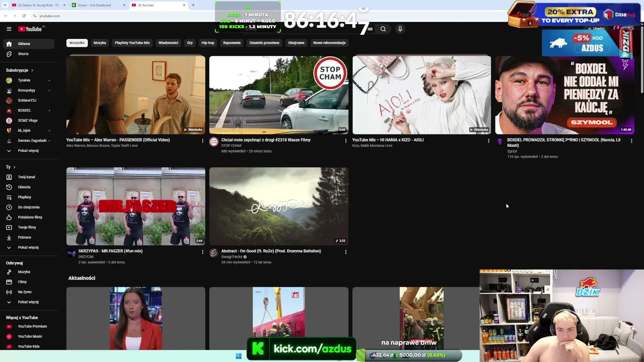The width and height of the screenshot is (644, 362).
Task: Switch to the Zabson ft. Young Multi tab
Action: [38, 5]
